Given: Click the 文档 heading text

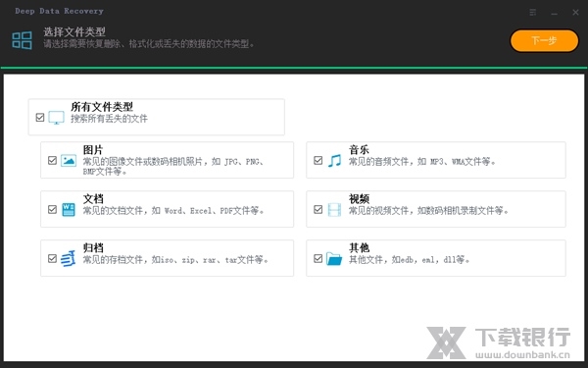Looking at the screenshot, I should [93, 198].
